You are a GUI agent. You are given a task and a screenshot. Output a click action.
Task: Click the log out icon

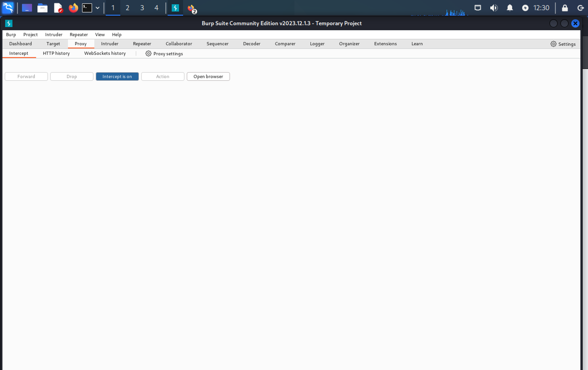pos(581,8)
